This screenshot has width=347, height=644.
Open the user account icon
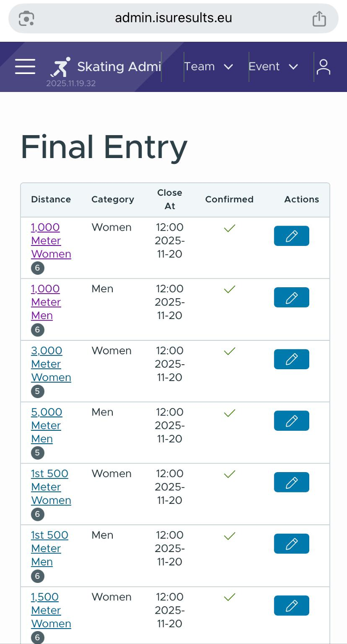click(x=324, y=67)
